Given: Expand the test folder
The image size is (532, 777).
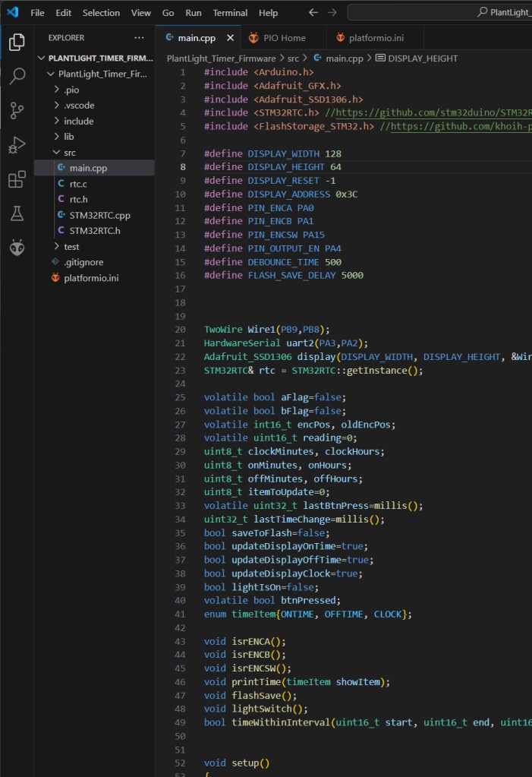Looking at the screenshot, I should pyautogui.click(x=71, y=247).
